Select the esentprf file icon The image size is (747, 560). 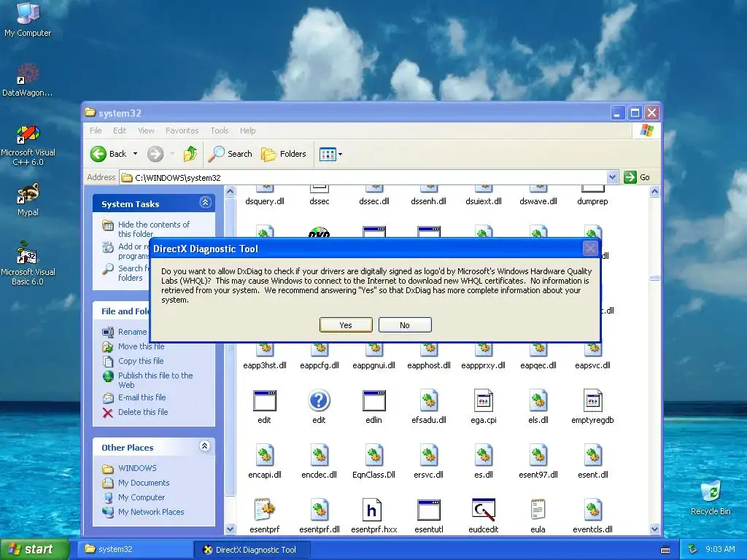click(x=264, y=510)
